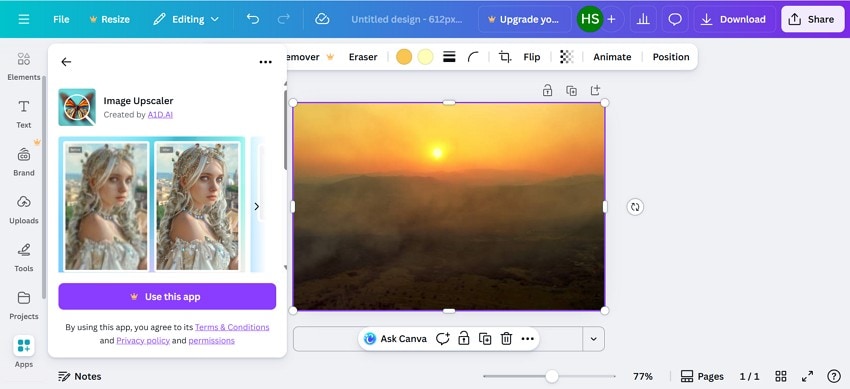This screenshot has height=389, width=850.
Task: Open the Notes panel
Action: (x=80, y=376)
